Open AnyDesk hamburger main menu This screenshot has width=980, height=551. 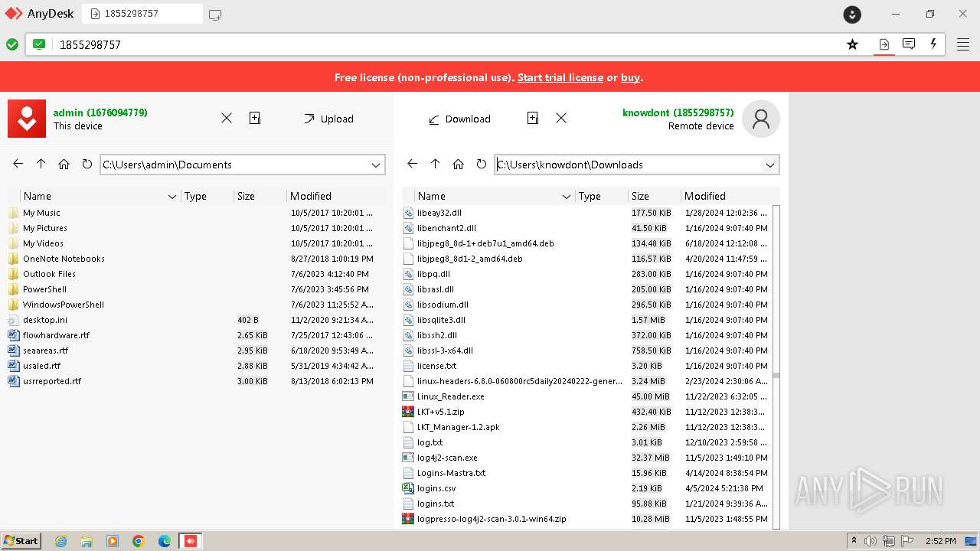[963, 44]
